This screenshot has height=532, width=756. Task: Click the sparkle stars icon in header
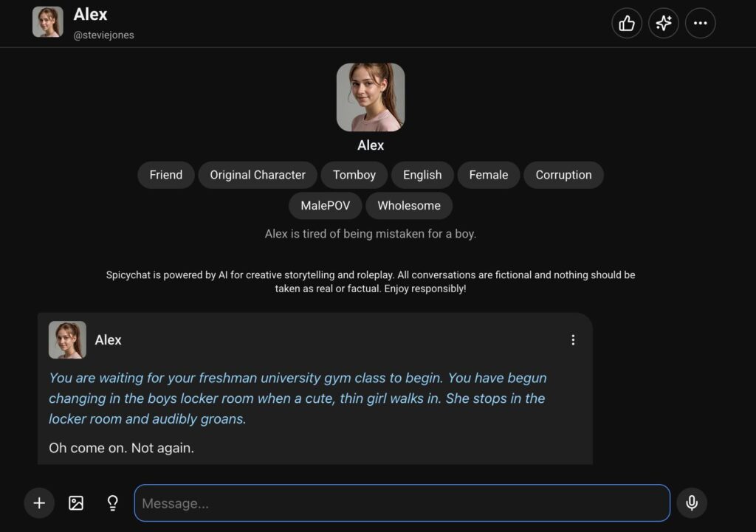664,23
